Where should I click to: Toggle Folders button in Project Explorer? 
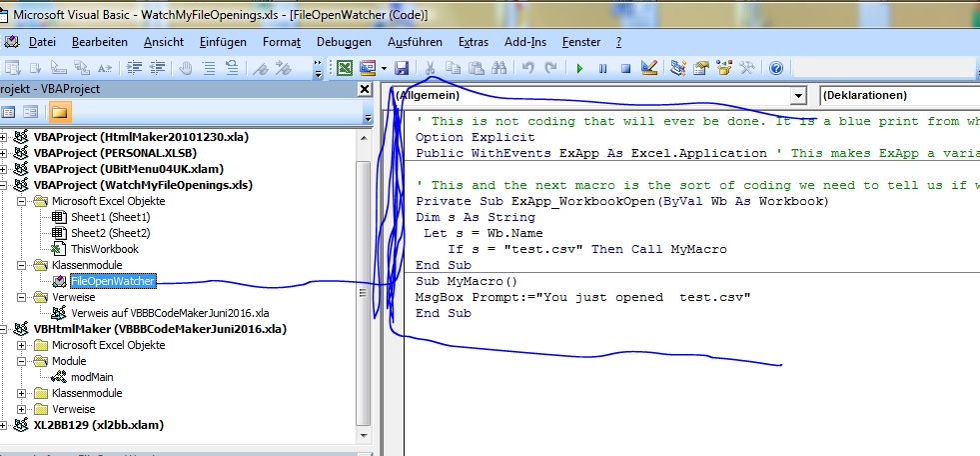(59, 113)
